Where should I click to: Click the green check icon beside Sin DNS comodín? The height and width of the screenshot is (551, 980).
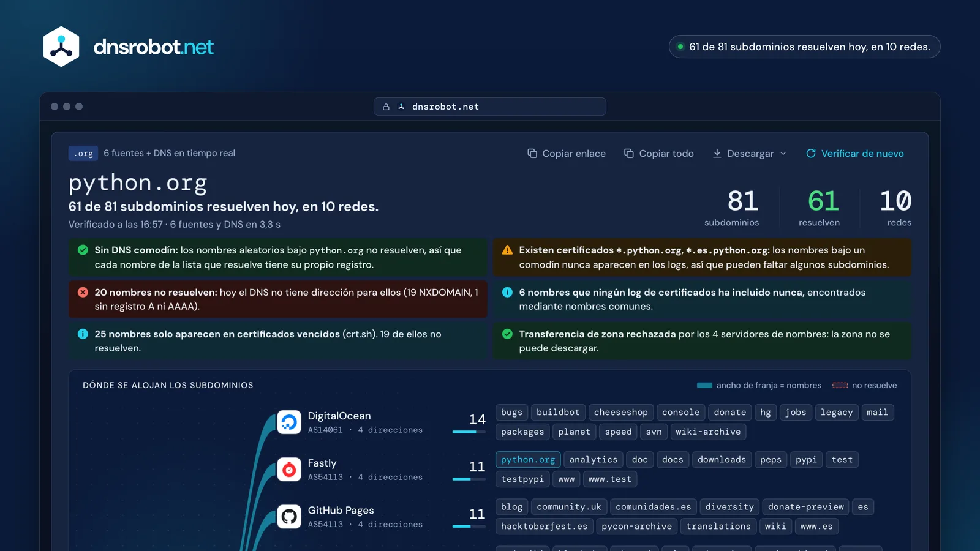coord(83,250)
